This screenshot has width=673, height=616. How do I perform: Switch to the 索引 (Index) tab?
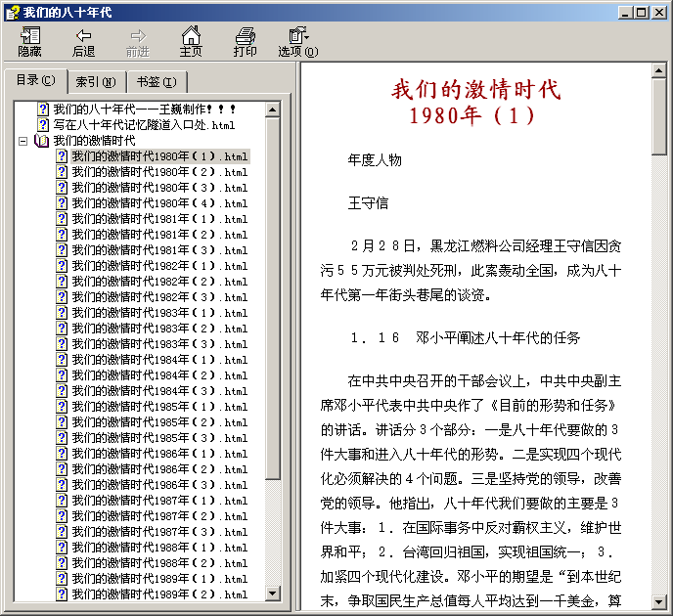coord(96,82)
